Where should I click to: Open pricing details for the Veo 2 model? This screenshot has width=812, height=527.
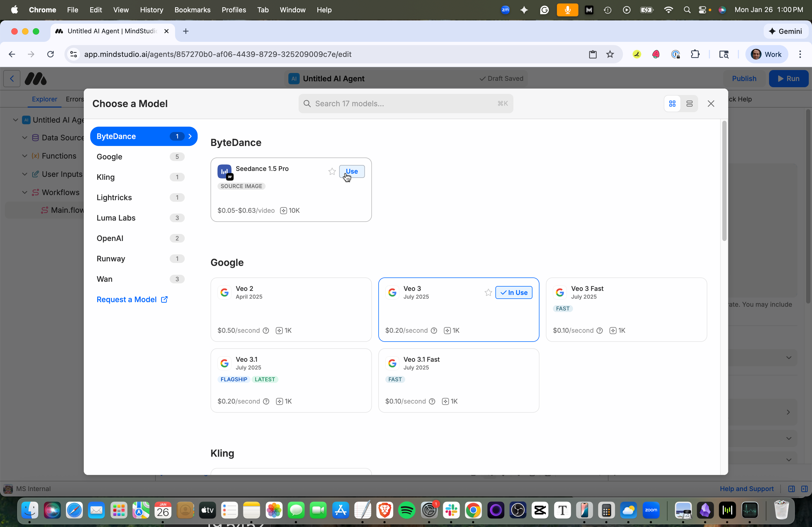tap(266, 330)
